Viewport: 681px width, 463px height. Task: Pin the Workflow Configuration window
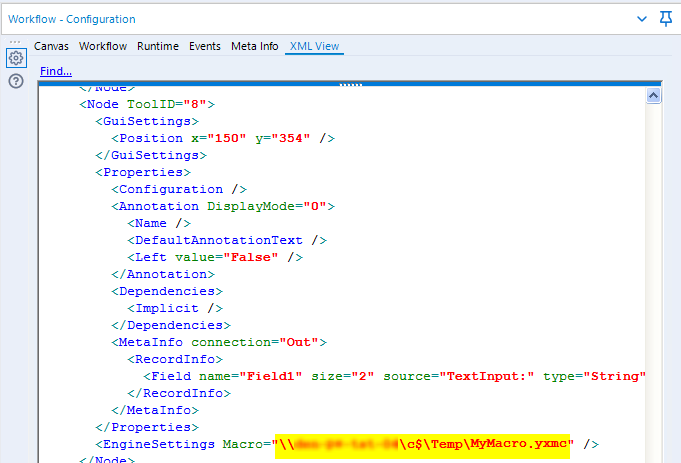[665, 19]
